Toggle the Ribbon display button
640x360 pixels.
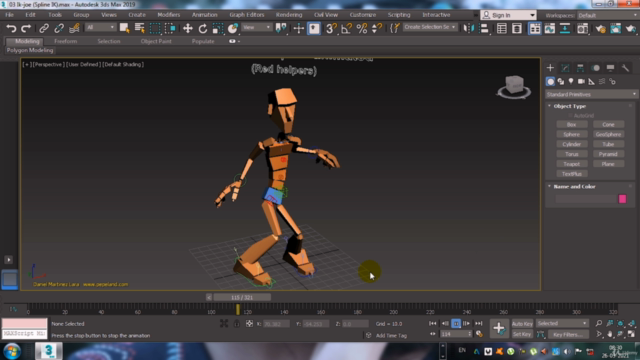[535, 28]
